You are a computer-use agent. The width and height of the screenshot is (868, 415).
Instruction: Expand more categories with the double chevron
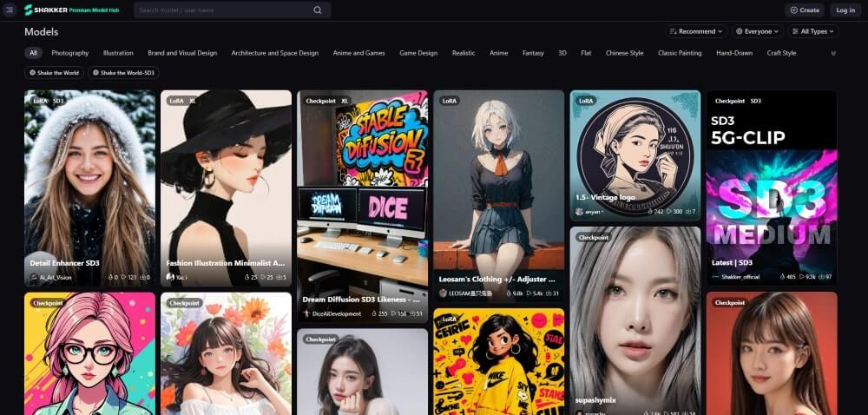tap(833, 53)
